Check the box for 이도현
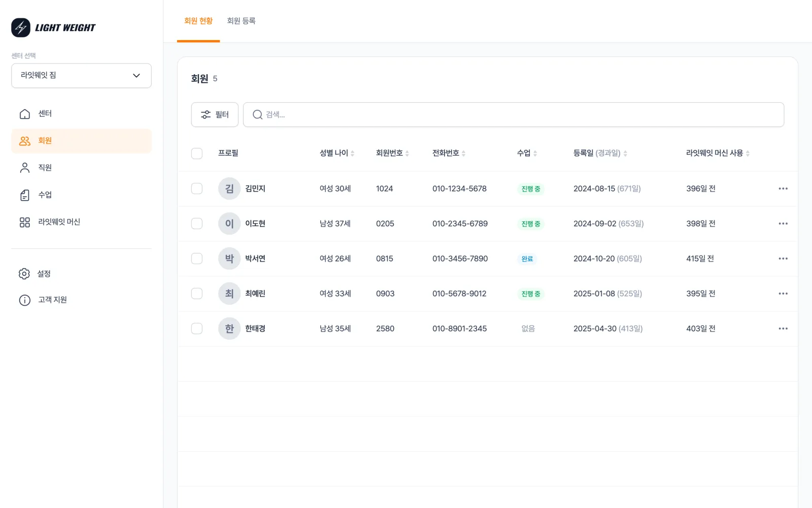The image size is (812, 508). pos(197,224)
